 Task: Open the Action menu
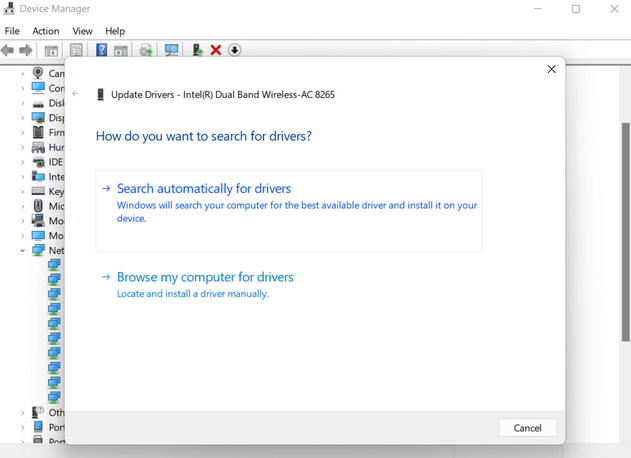pyautogui.click(x=46, y=31)
